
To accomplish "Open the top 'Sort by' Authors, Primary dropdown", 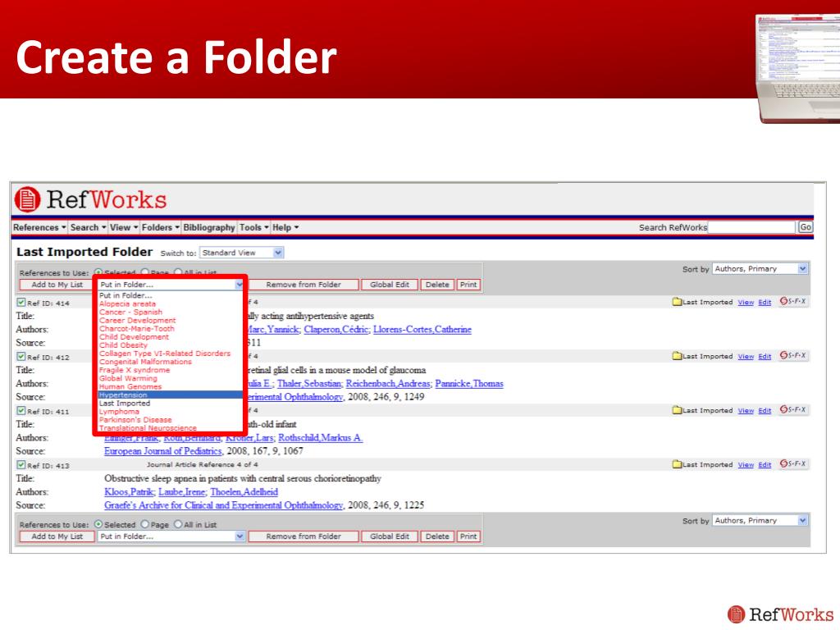I will [x=760, y=269].
